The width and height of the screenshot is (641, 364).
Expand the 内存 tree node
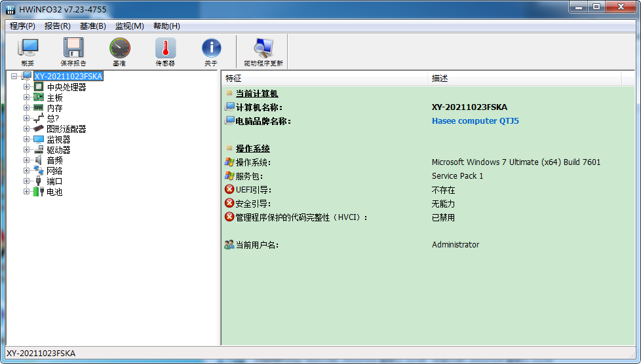coord(26,108)
